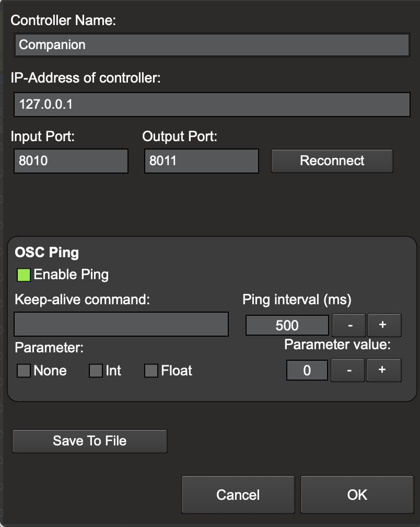Select the Ping interval value 500
The image size is (420, 527).
(x=287, y=325)
